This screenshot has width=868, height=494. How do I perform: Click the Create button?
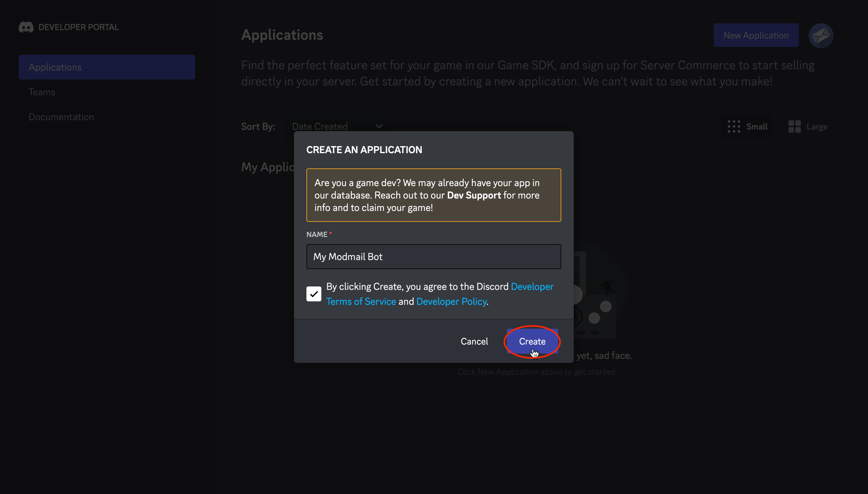click(532, 341)
